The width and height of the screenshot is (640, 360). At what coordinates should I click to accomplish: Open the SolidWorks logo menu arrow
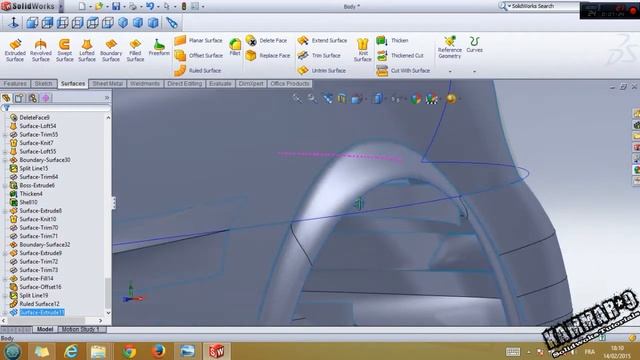[x=61, y=7]
